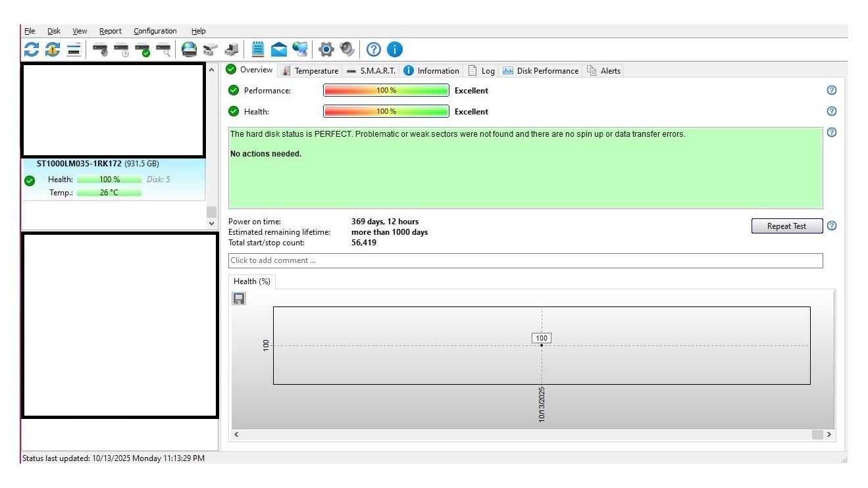The height and width of the screenshot is (488, 868).
Task: Click the blue envelope e-mail icon
Action: (x=279, y=49)
